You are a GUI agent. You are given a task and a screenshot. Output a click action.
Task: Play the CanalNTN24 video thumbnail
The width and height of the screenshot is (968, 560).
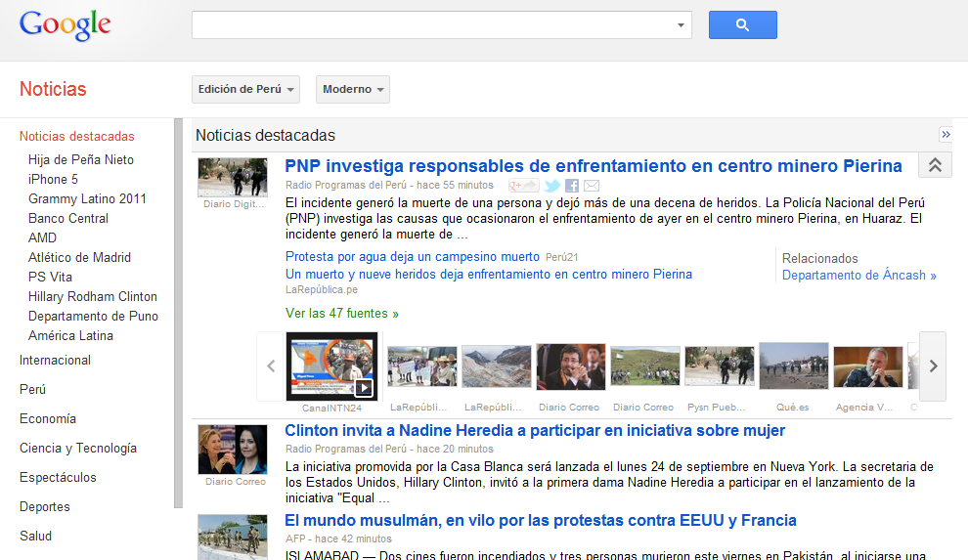click(x=332, y=366)
